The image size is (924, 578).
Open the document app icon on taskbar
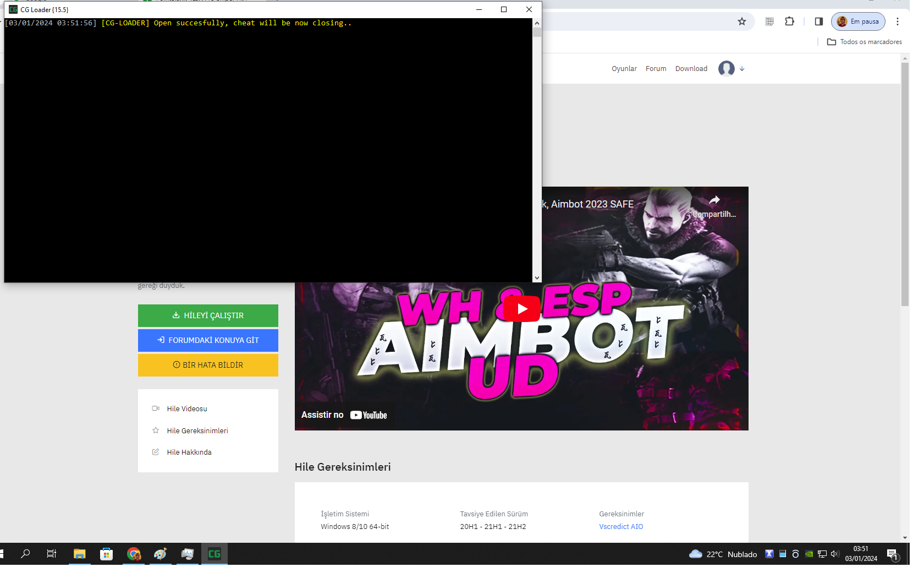[188, 554]
